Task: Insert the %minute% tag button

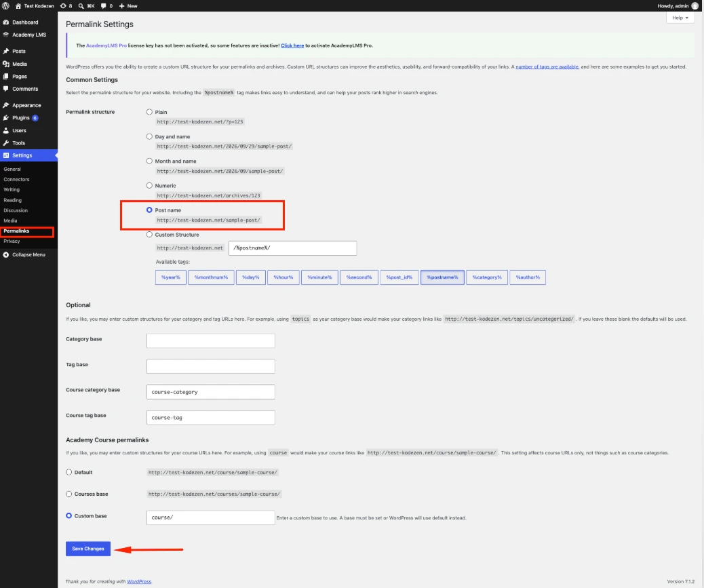Action: click(x=319, y=277)
